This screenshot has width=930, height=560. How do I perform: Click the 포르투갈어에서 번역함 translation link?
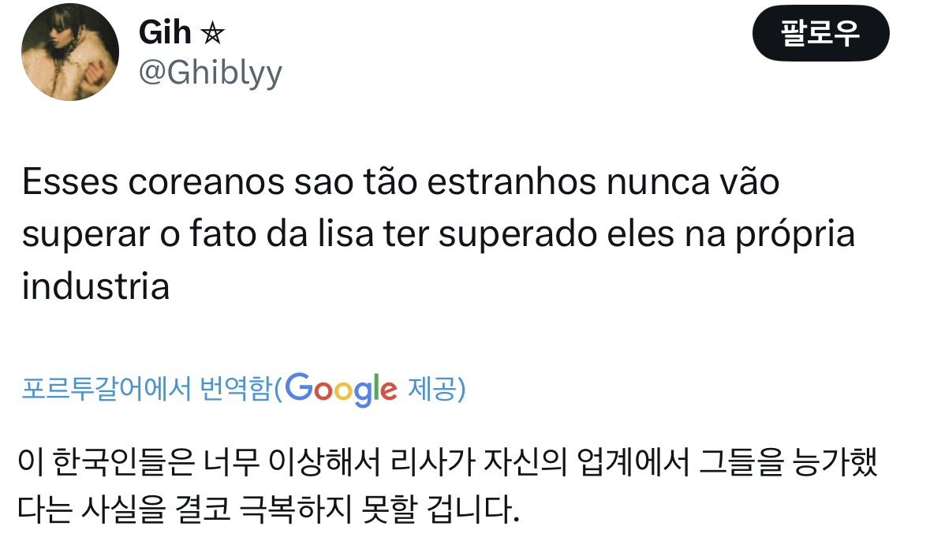pyautogui.click(x=147, y=388)
